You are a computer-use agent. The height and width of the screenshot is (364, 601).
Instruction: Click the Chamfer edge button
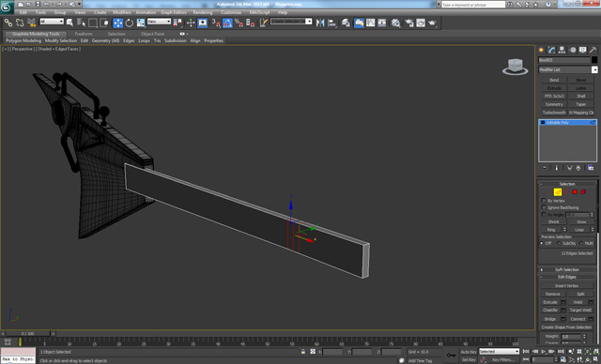[x=550, y=310]
